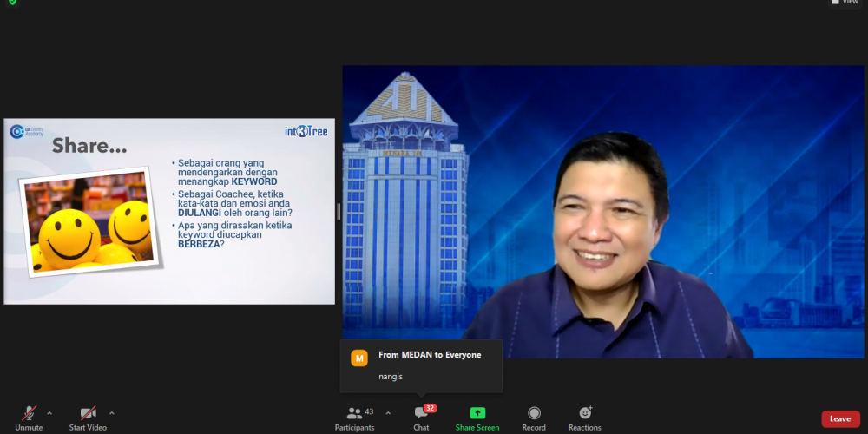This screenshot has width=868, height=434.
Task: Click the green Share Screen icon
Action: [x=477, y=413]
